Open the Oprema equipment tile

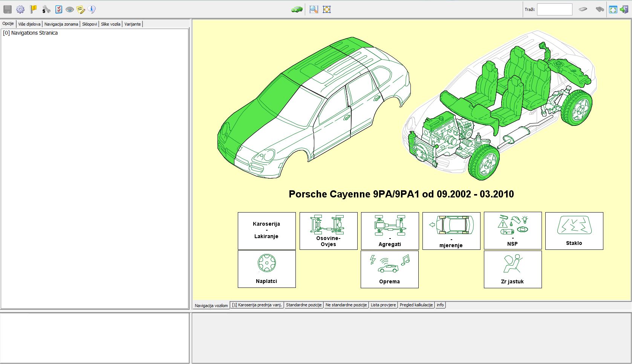pos(390,269)
